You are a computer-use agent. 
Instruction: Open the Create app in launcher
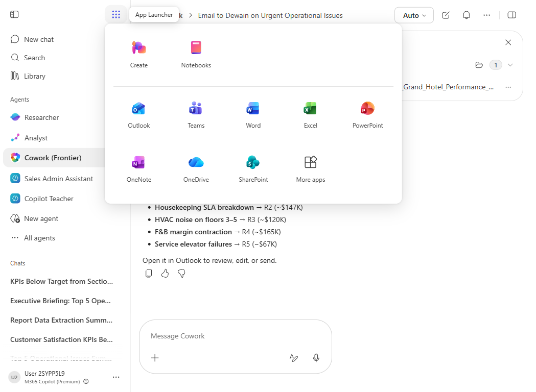(x=139, y=54)
